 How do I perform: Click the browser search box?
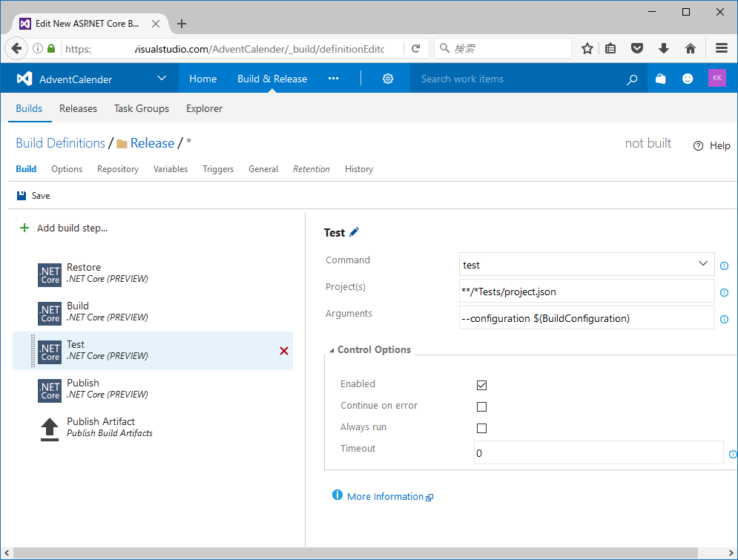pos(503,48)
